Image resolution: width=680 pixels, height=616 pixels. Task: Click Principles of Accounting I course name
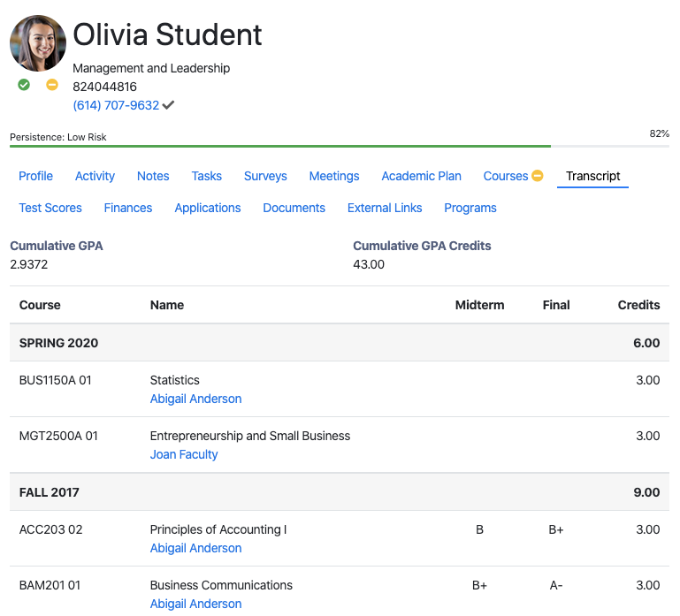(x=218, y=529)
